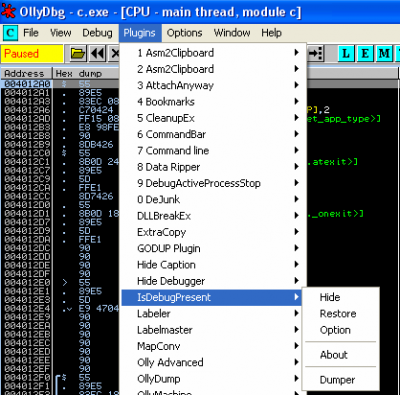Screen dimensions: 400x395
Task: Click the restart program rewind icon
Action: [98, 54]
